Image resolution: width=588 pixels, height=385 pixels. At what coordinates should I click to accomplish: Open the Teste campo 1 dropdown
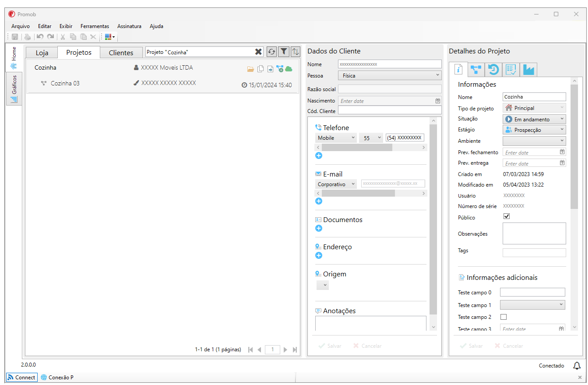[x=532, y=305]
